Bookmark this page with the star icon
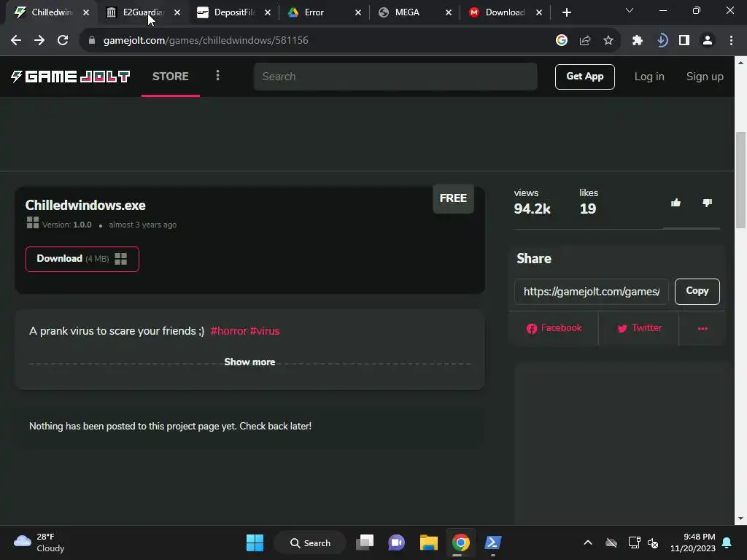Screen dimensions: 747x560 point(608,41)
